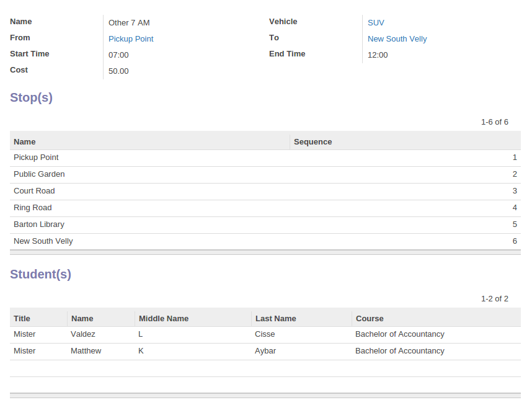Click the 1-2 of 2 students pager
This screenshot has height=400, width=532.
pos(494,299)
